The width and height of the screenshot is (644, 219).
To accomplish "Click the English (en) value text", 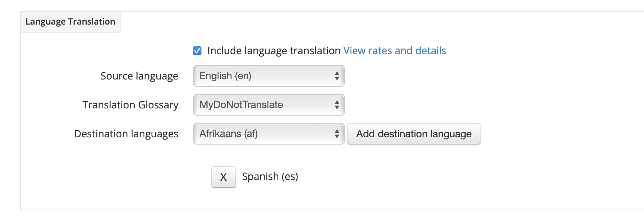I will tap(225, 76).
